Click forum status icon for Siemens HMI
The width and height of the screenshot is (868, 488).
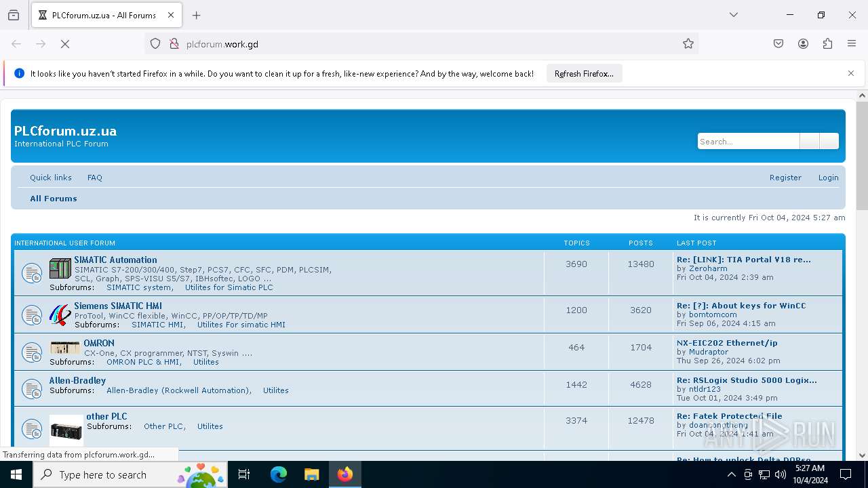32,315
